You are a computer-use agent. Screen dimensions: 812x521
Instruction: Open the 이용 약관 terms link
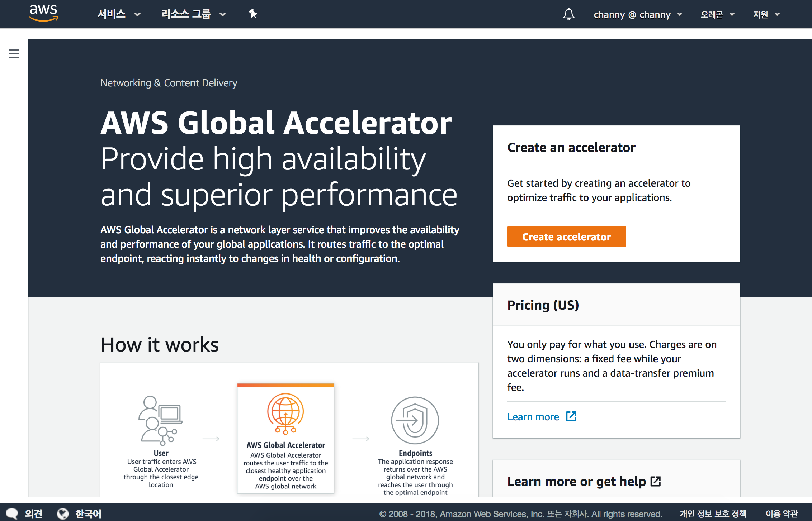click(x=782, y=513)
